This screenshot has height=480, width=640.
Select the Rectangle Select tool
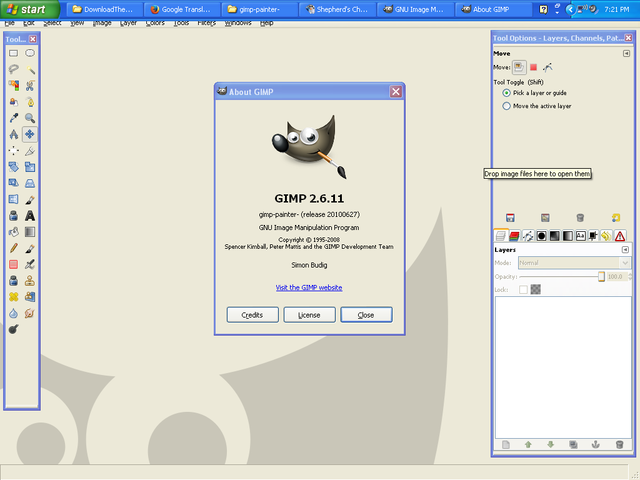tap(13, 53)
